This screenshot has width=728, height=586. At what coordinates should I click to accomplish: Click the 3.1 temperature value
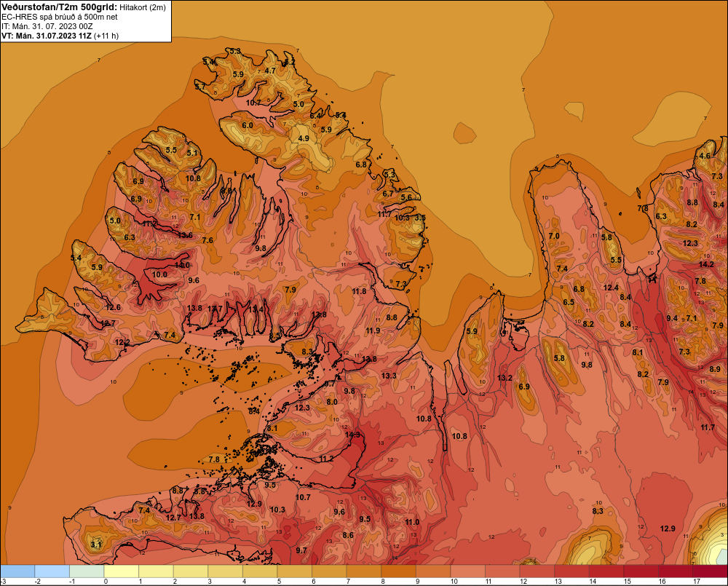pyautogui.click(x=95, y=545)
